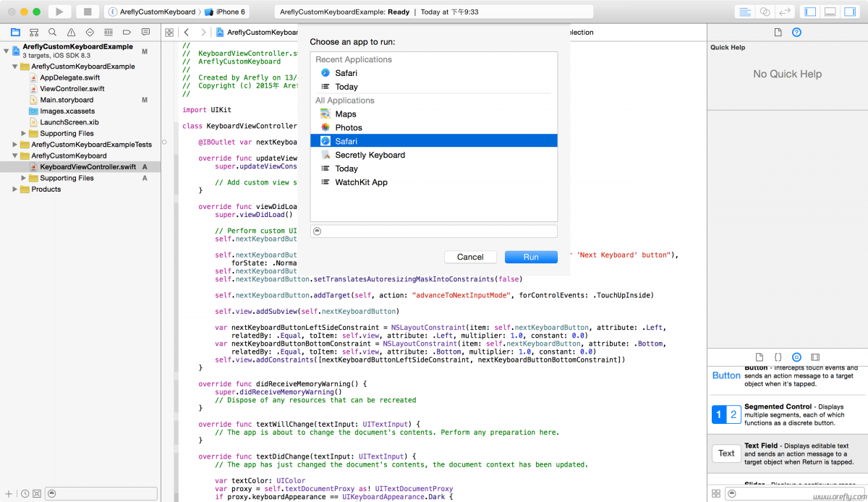Open the Search navigator magnifying glass icon

(x=52, y=33)
